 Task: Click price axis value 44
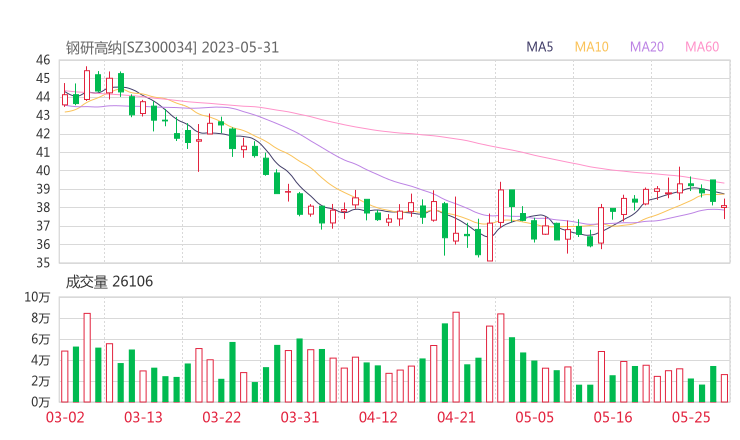click(43, 97)
